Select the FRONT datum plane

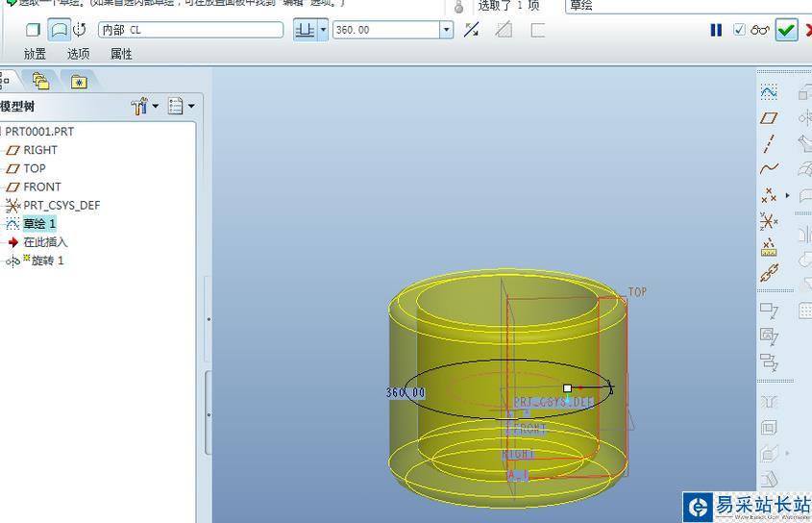(42, 187)
